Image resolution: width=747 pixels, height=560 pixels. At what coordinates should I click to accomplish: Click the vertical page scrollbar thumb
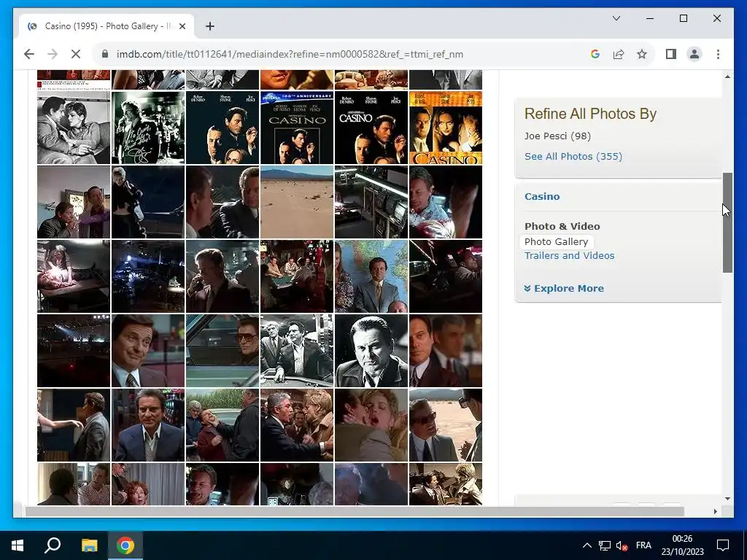coord(727,222)
